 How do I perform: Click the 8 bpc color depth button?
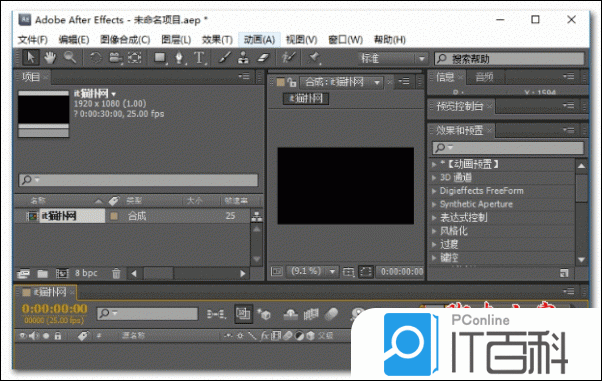click(x=86, y=273)
